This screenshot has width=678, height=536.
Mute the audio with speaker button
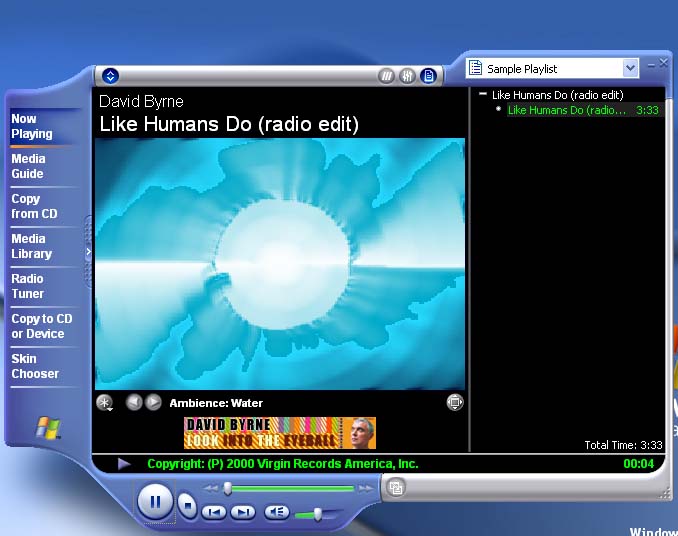[277, 512]
